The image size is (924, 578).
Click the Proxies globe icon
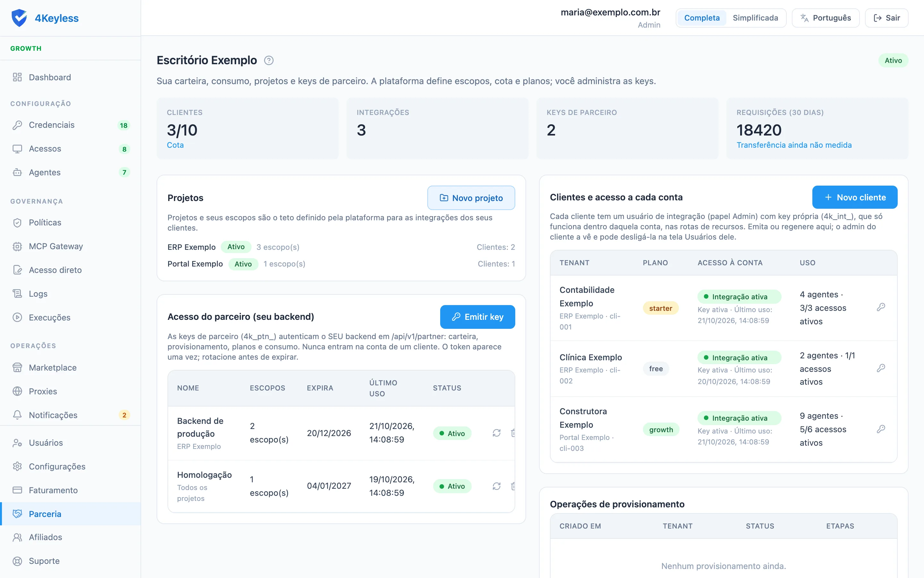click(17, 391)
